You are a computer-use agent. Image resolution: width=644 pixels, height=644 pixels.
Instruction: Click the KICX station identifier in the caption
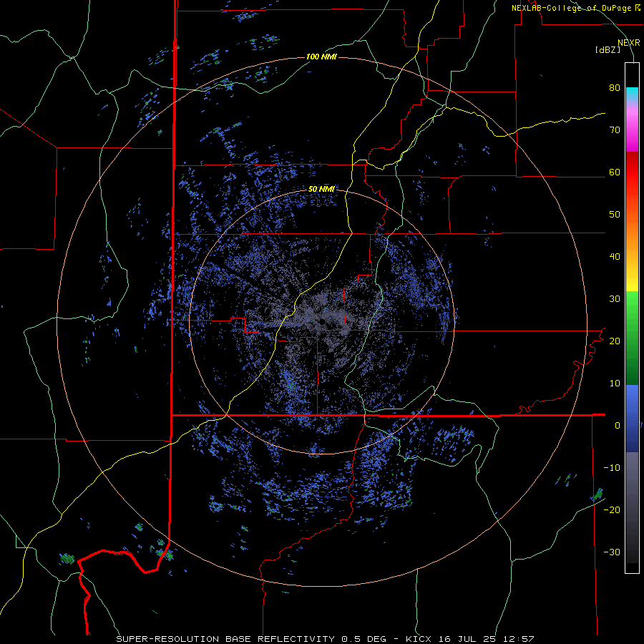pos(420,639)
